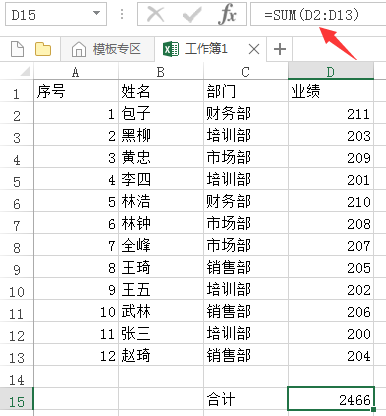This screenshot has height=416, width=386.
Task: Select the cell containing 李四
Action: pos(161,179)
